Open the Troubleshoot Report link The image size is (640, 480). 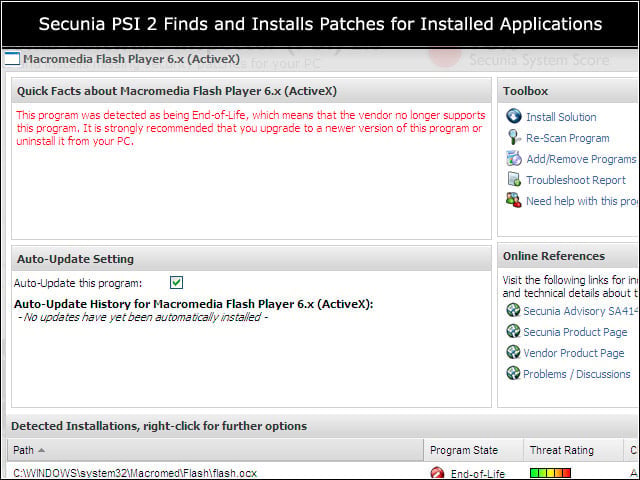coord(576,180)
